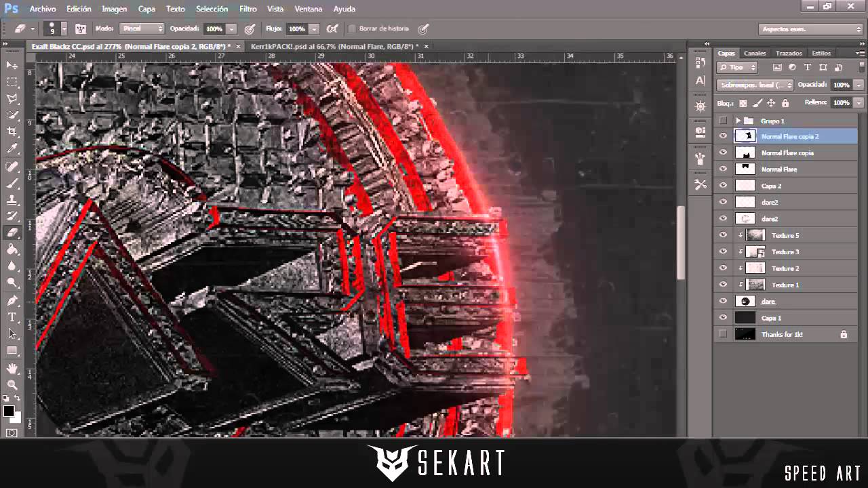
Task: Click the layer Relleno value field
Action: pyautogui.click(x=841, y=103)
